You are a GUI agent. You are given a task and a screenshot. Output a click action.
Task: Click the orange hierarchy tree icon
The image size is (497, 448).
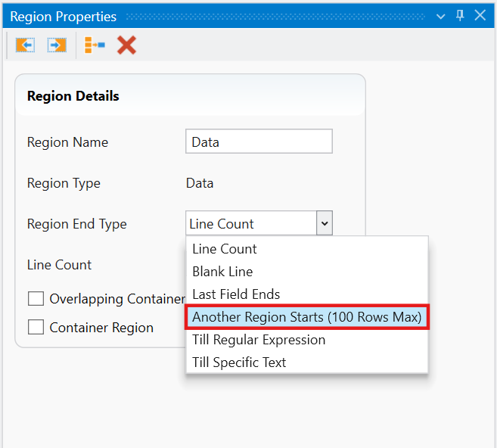click(x=95, y=45)
